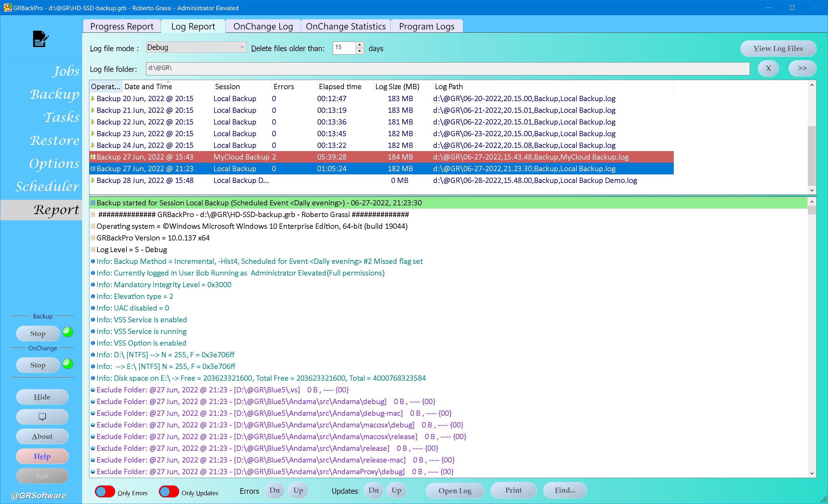Switch to the OnChange Statistics tab
The width and height of the screenshot is (828, 504).
click(345, 26)
